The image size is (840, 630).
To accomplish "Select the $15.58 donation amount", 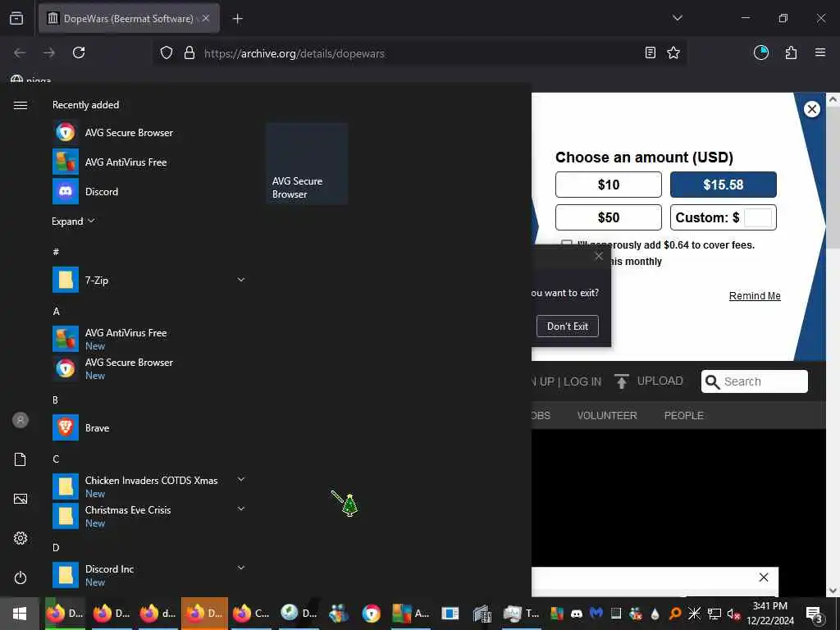I will [724, 185].
